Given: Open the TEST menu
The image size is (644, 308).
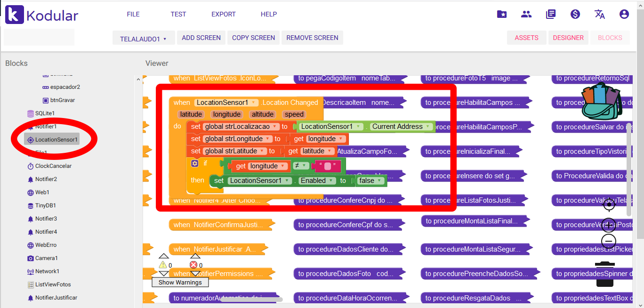Looking at the screenshot, I should (178, 14).
